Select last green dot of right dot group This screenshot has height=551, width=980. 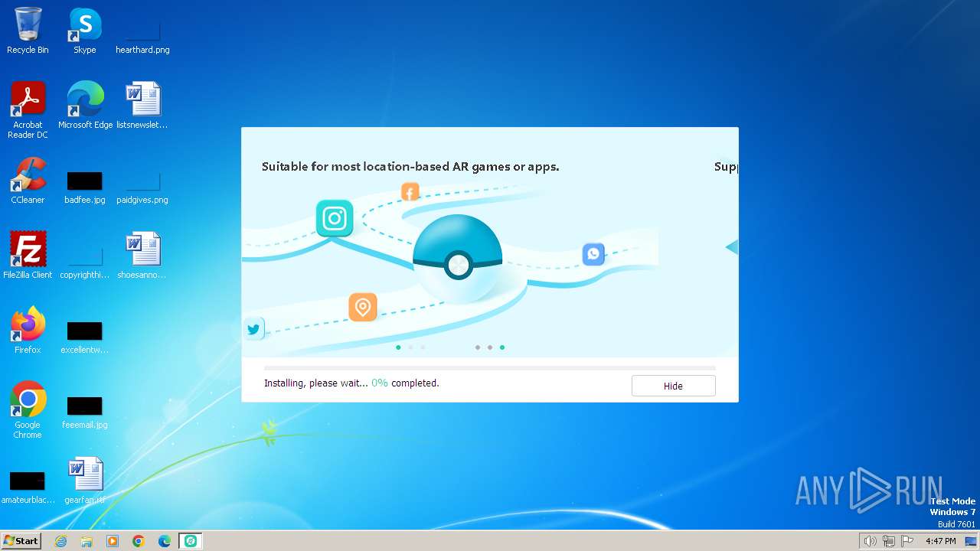(502, 347)
